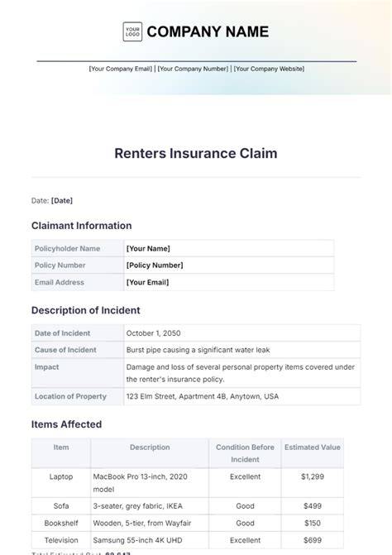Click the Condition Before Incident column header
This screenshot has width=392, height=555.
click(245, 453)
